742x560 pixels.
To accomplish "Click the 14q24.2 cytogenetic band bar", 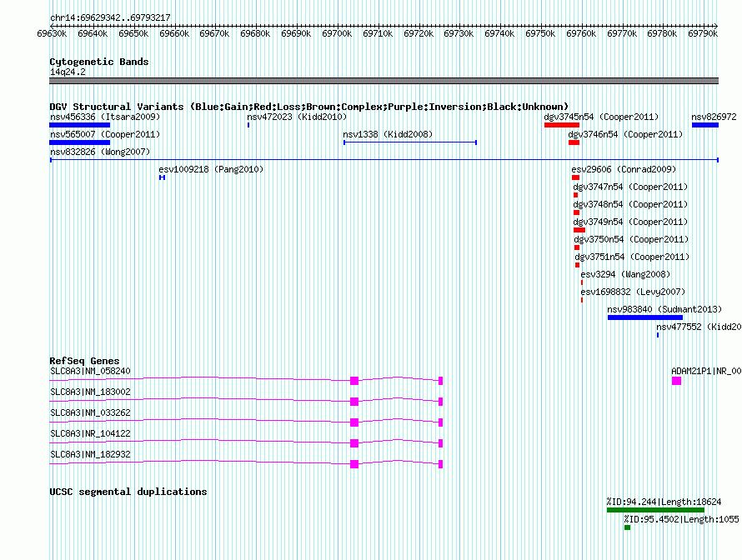I will coord(384,81).
